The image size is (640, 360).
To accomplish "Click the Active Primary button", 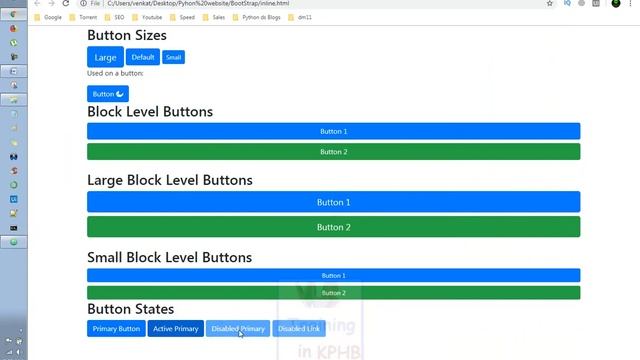I will pos(176,329).
